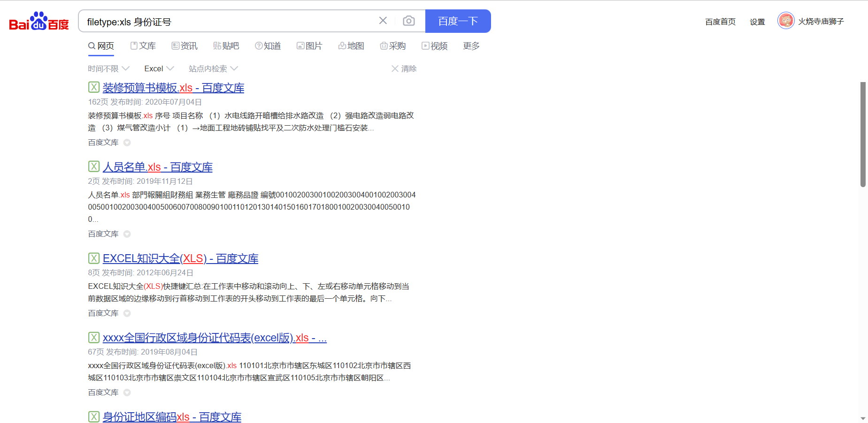Open camera image search icon
This screenshot has width=868, height=423.
click(x=409, y=21)
